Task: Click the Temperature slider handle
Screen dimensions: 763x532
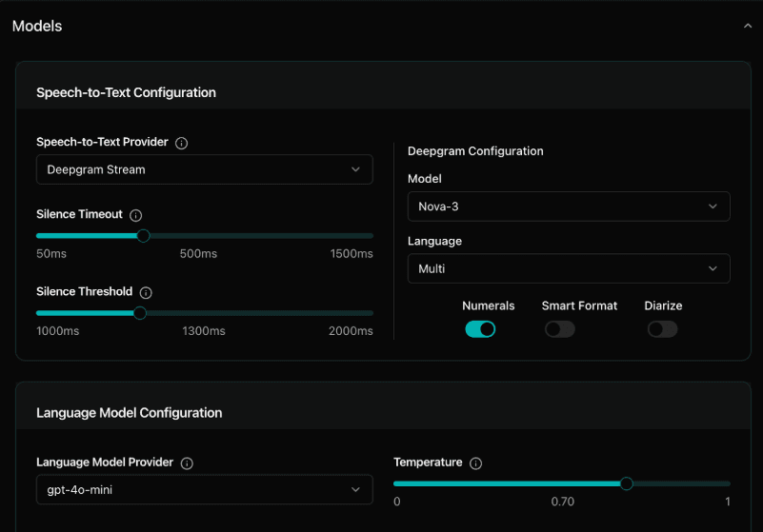Action: click(627, 483)
